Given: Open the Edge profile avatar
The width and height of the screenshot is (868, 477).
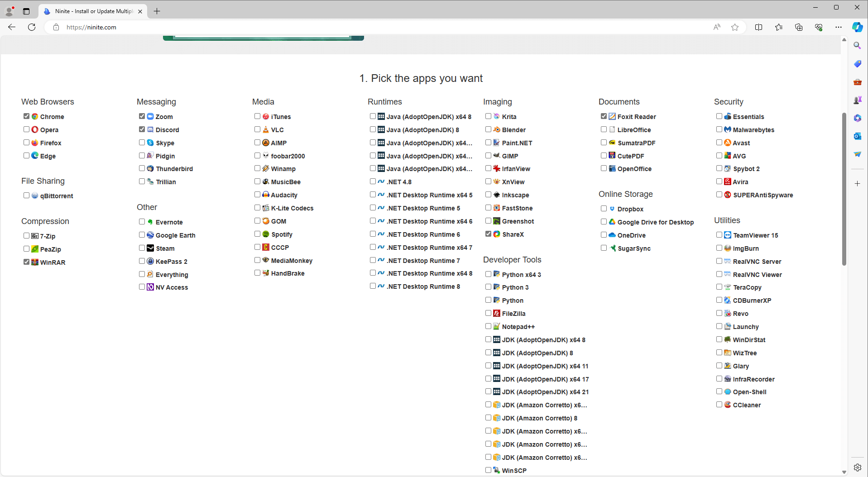Looking at the screenshot, I should (x=9, y=11).
